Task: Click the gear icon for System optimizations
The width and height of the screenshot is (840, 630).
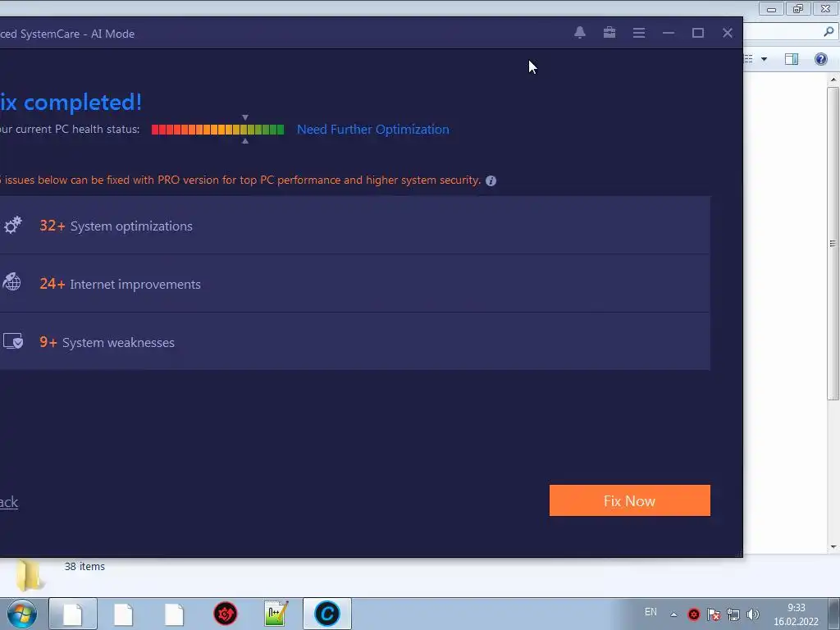Action: [x=13, y=225]
